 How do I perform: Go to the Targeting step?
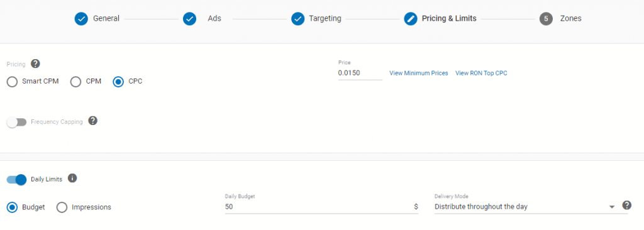(325, 18)
